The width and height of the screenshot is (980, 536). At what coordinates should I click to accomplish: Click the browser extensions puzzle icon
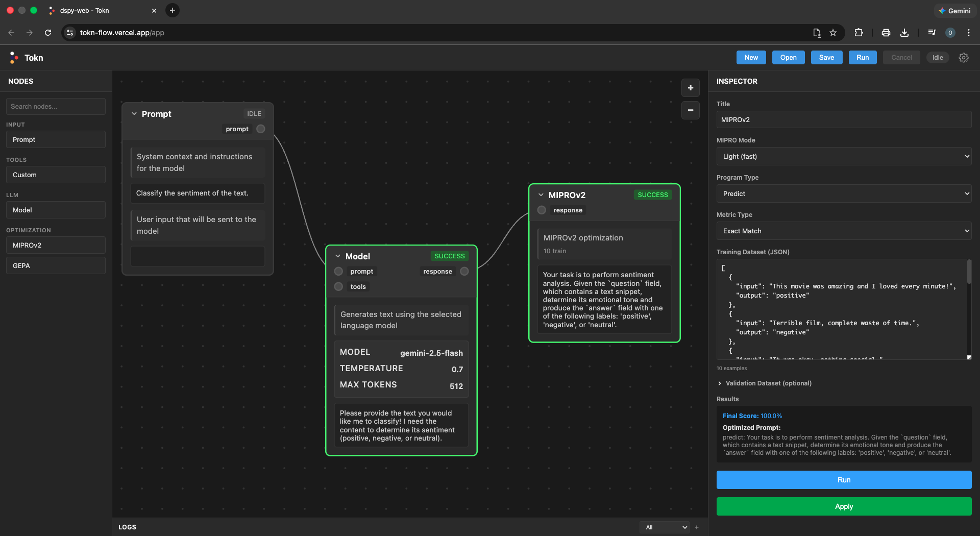[859, 32]
